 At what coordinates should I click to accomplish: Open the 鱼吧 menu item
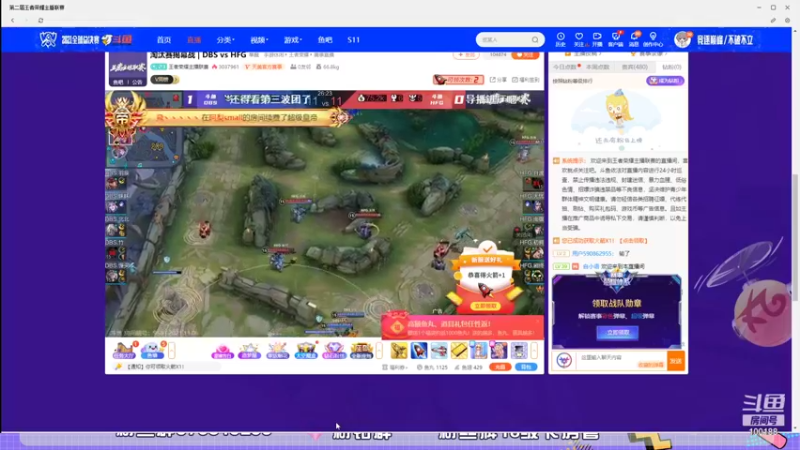coord(324,40)
